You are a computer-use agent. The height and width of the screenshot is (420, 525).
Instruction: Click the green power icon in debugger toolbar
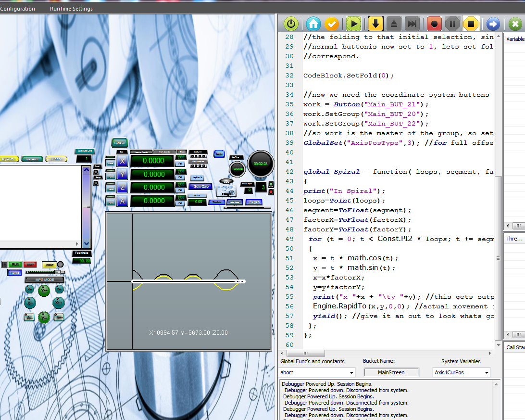point(291,24)
